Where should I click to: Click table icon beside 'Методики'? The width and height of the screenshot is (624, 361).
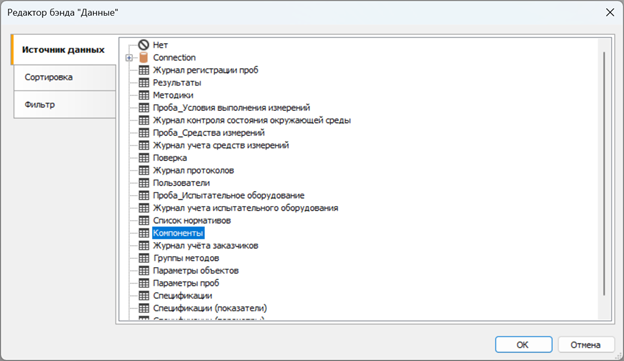click(144, 95)
